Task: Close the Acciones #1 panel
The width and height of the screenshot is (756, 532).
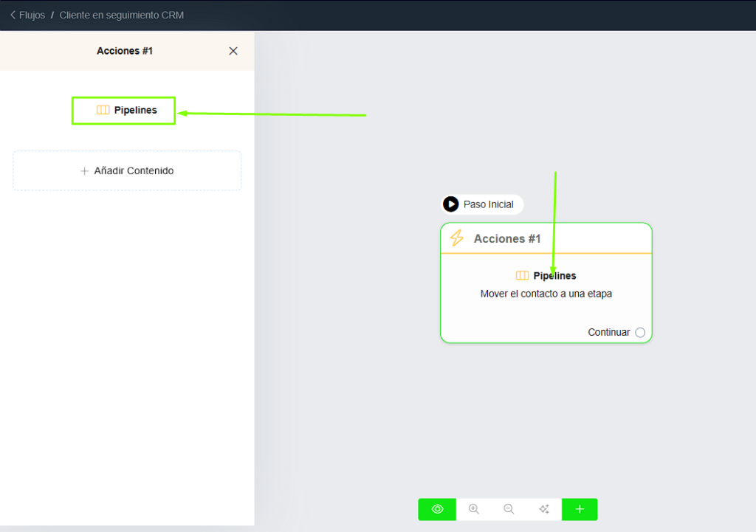Action: coord(233,51)
